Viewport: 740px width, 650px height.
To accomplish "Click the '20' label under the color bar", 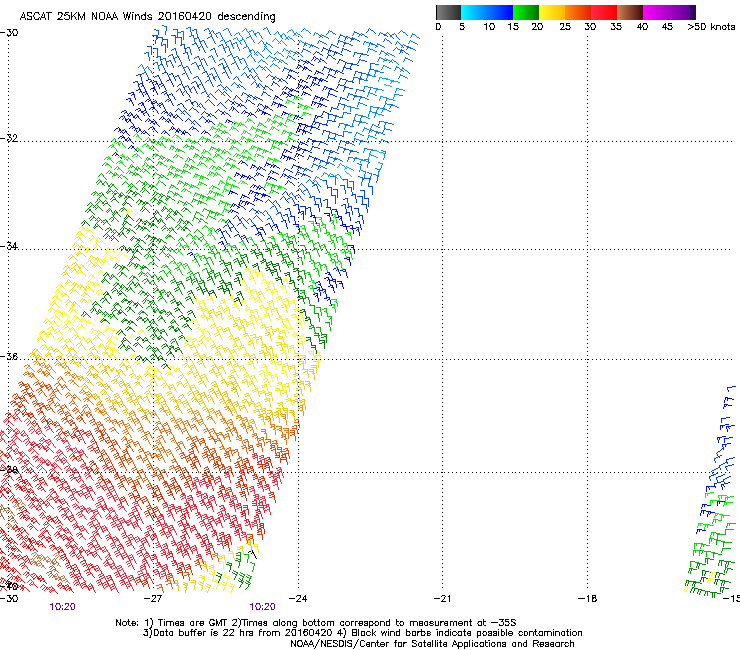I will click(537, 27).
